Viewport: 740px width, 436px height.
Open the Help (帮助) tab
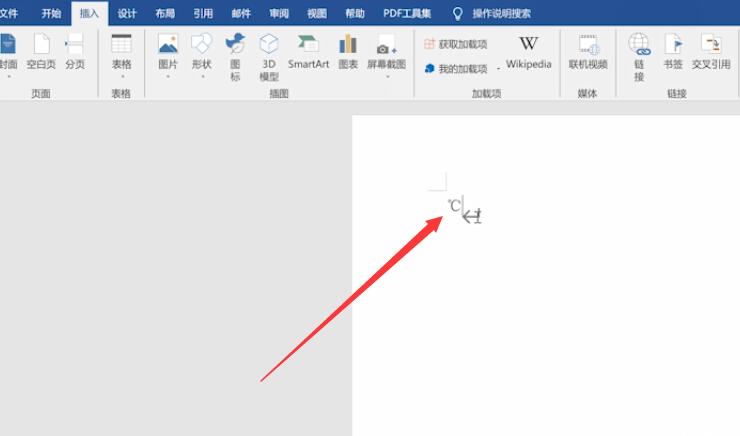(354, 13)
